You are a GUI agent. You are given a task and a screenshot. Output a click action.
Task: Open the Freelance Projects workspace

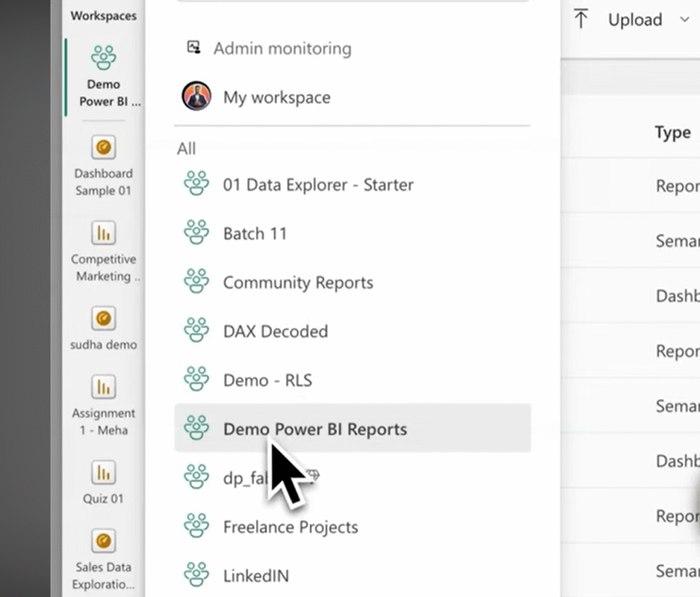(291, 527)
